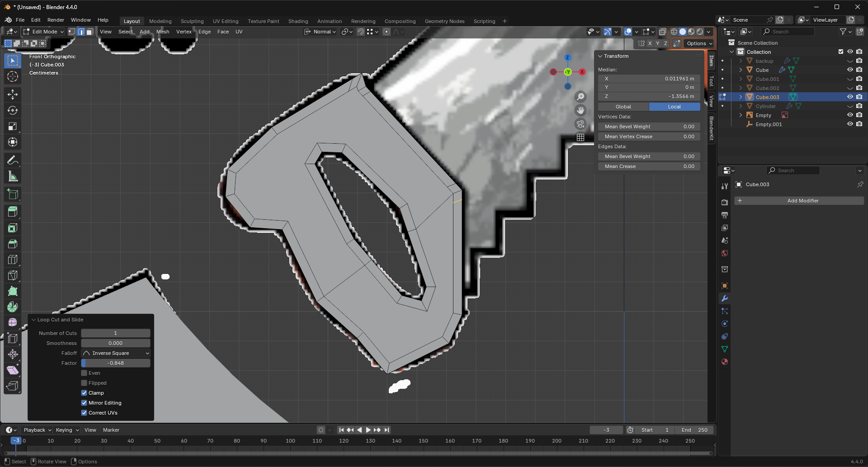
Task: Click the Add Modifier button
Action: (799, 201)
